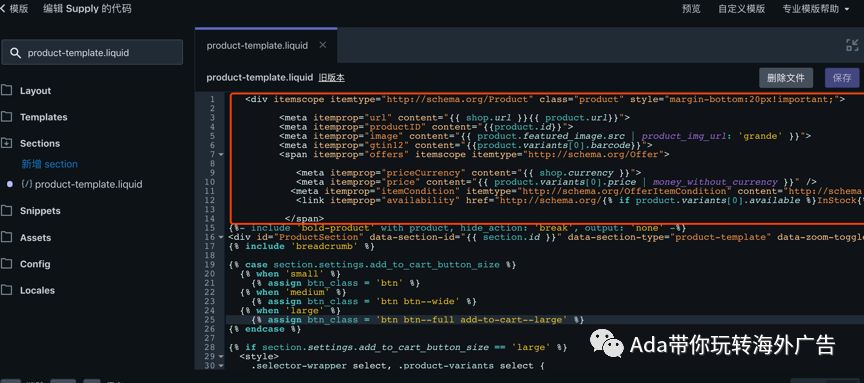
Task: Click the 保存 button
Action: (842, 78)
